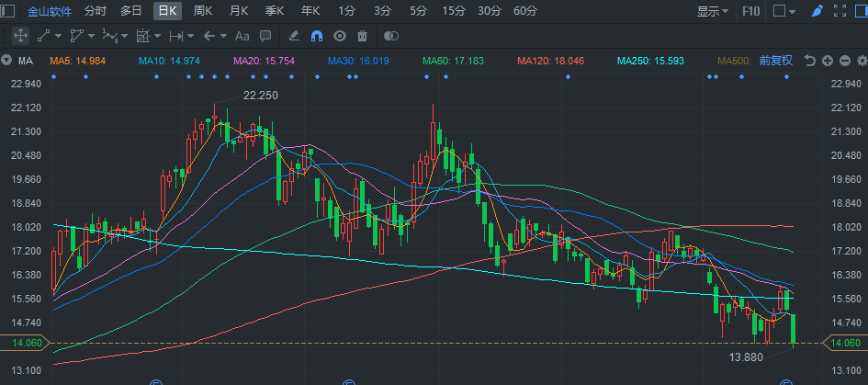This screenshot has height=385, width=868.
Task: Switch to 30分 thirty-minute chart
Action: point(490,10)
